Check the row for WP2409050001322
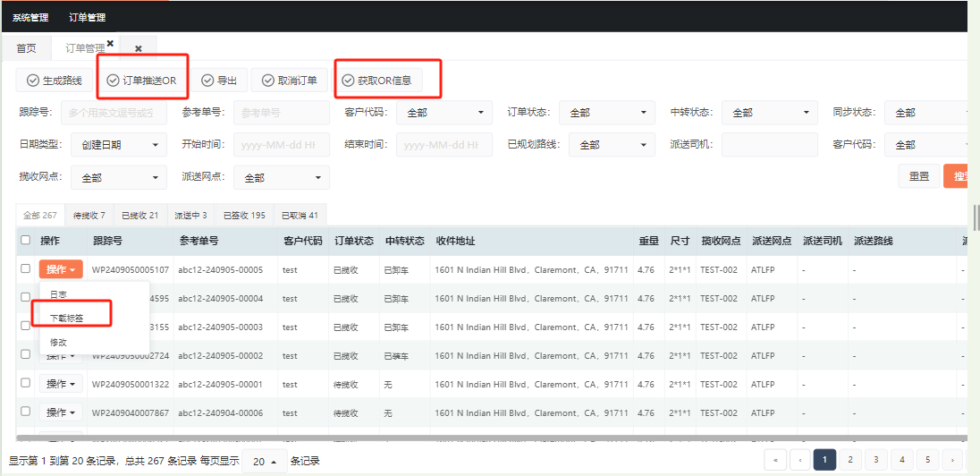980x476 pixels. click(x=26, y=382)
